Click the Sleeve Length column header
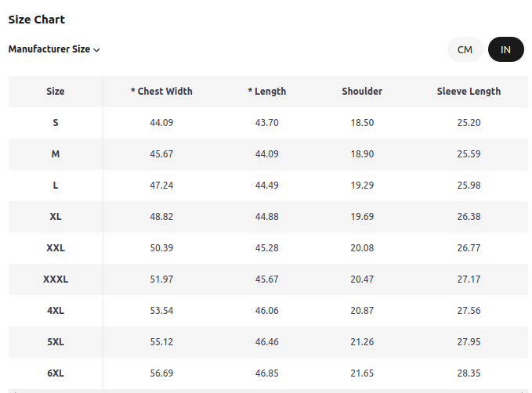The width and height of the screenshot is (532, 393). point(469,92)
